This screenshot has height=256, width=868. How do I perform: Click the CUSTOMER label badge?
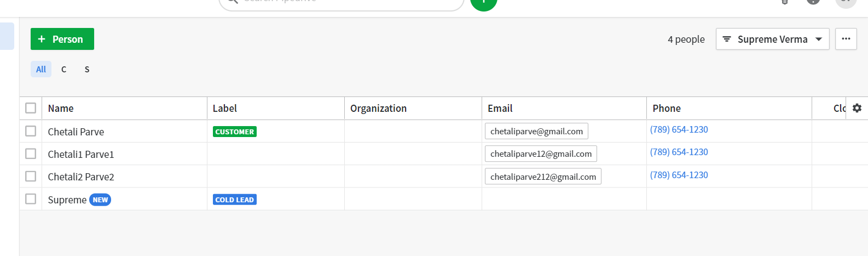point(235,132)
